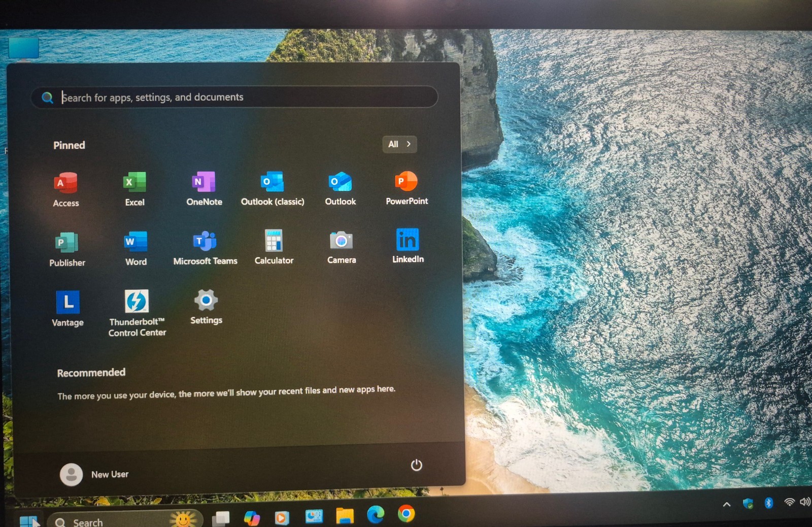The width and height of the screenshot is (812, 527).
Task: Open the Access app
Action: pyautogui.click(x=66, y=189)
